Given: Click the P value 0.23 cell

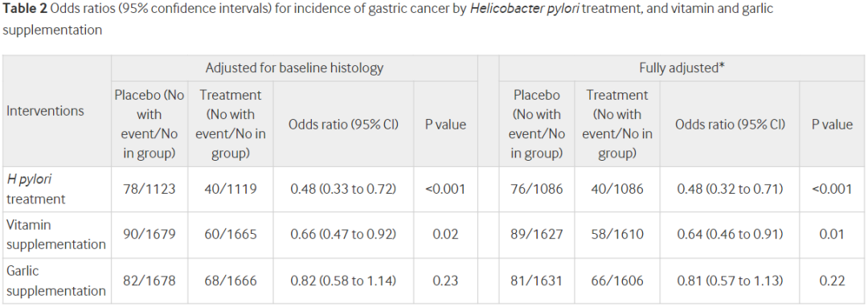Looking at the screenshot, I should point(445,281).
